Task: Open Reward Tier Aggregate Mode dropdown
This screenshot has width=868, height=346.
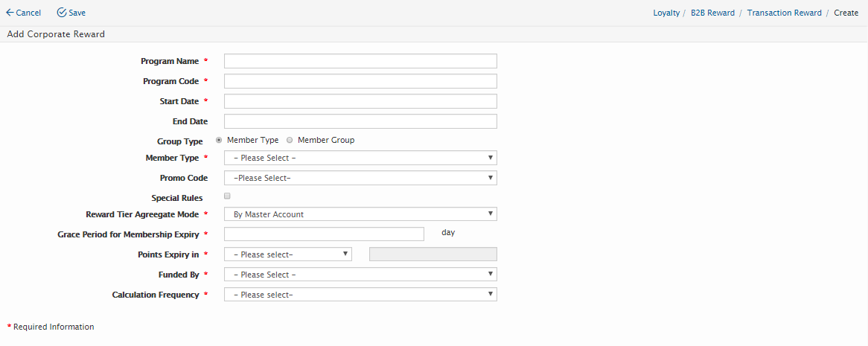Action: click(360, 214)
